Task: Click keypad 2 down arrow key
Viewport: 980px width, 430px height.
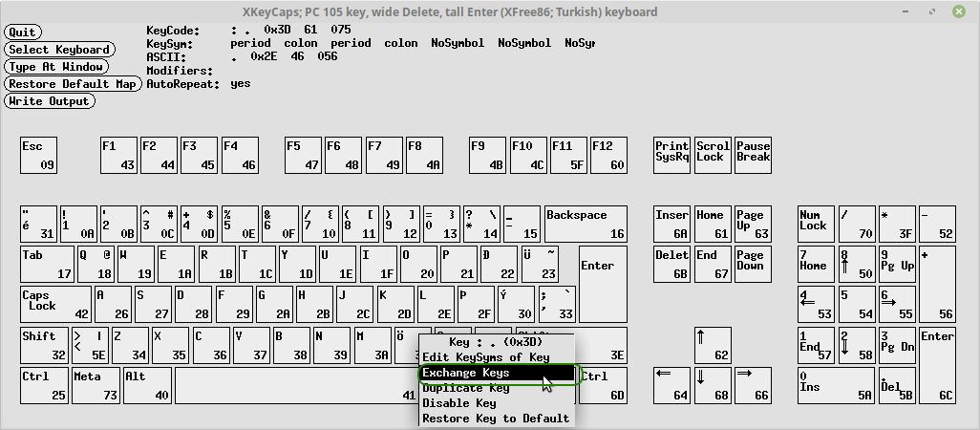Action: (x=856, y=346)
